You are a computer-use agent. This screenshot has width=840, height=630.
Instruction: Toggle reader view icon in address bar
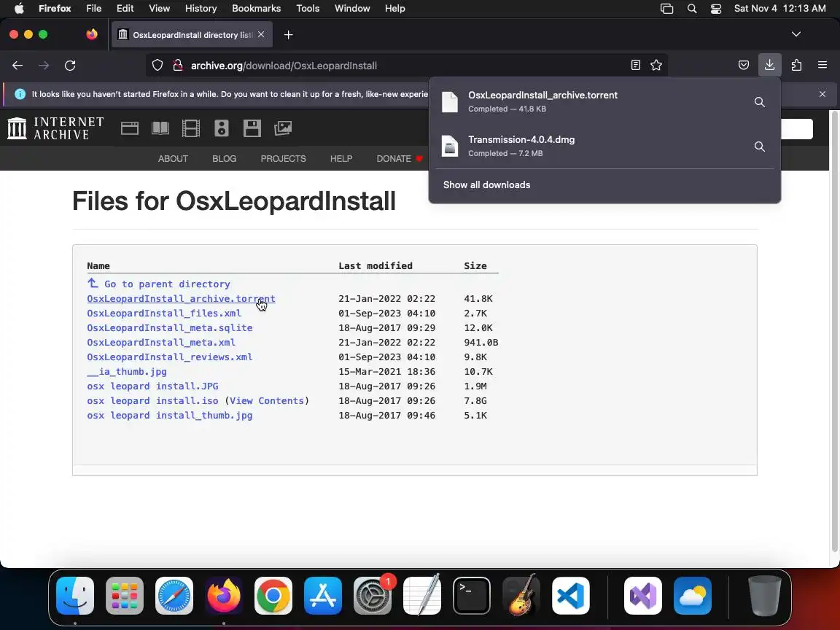pos(635,66)
